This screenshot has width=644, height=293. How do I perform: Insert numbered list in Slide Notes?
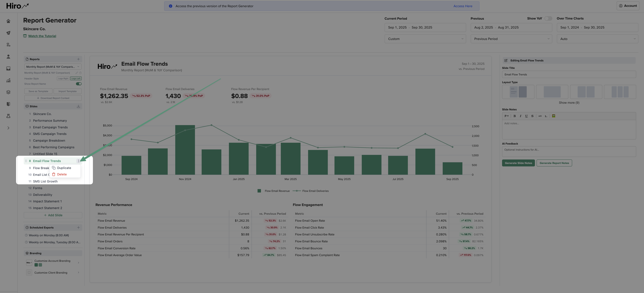546,116
